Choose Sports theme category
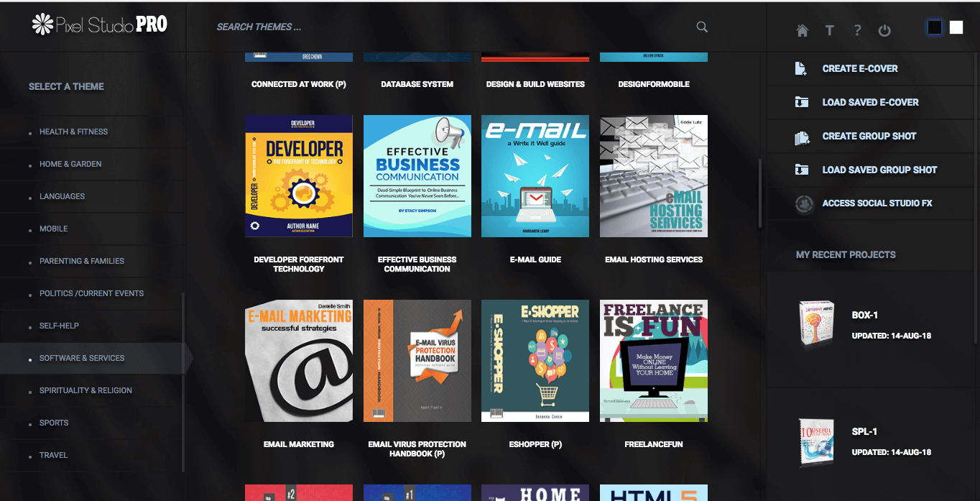 54,423
